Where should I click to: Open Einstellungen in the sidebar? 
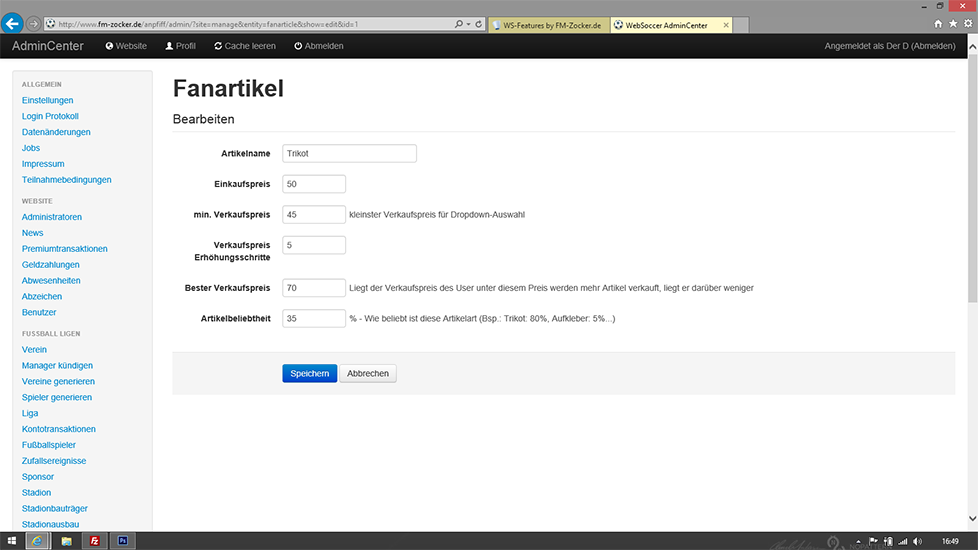pos(47,100)
